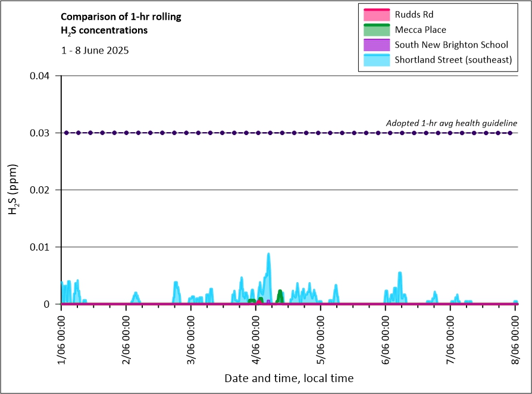Click the '1 - 8 June 2025' subtitle
The height and width of the screenshot is (394, 532).
(95, 51)
